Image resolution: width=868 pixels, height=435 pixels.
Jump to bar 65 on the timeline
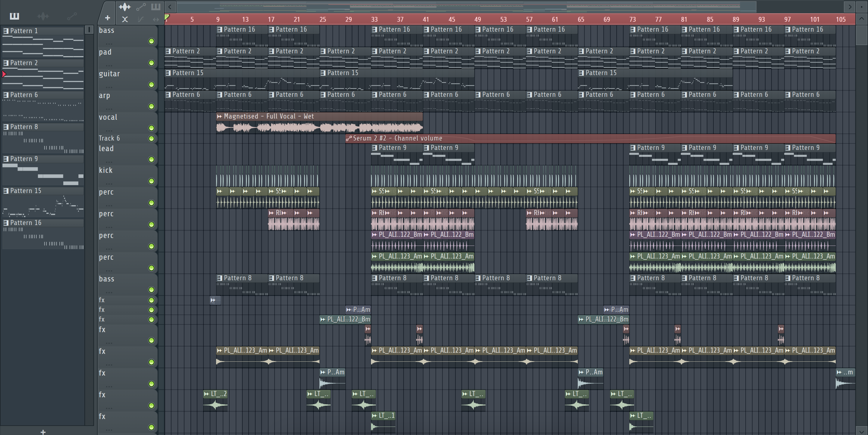[581, 19]
